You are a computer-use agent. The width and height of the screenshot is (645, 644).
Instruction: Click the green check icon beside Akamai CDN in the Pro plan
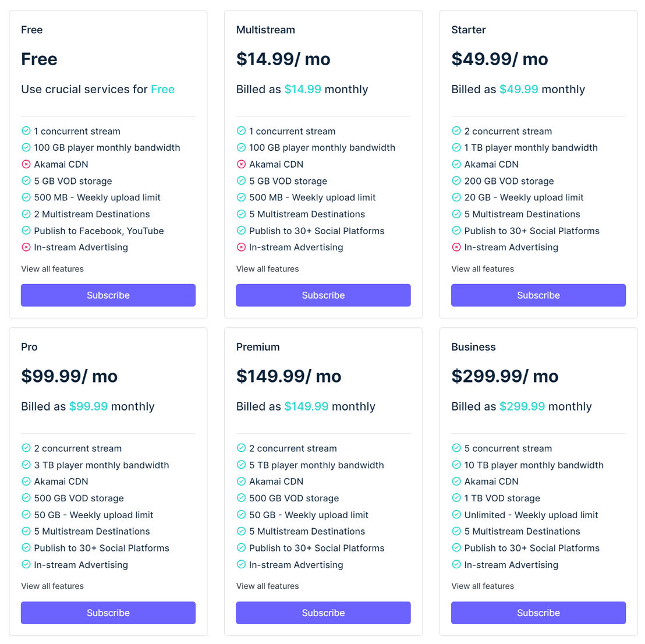point(26,482)
